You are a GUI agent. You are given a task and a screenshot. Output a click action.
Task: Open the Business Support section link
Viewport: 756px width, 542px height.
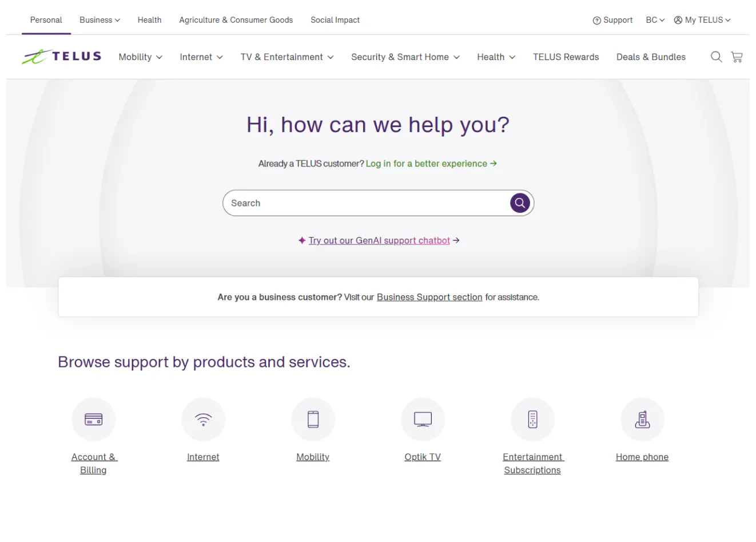pyautogui.click(x=429, y=297)
